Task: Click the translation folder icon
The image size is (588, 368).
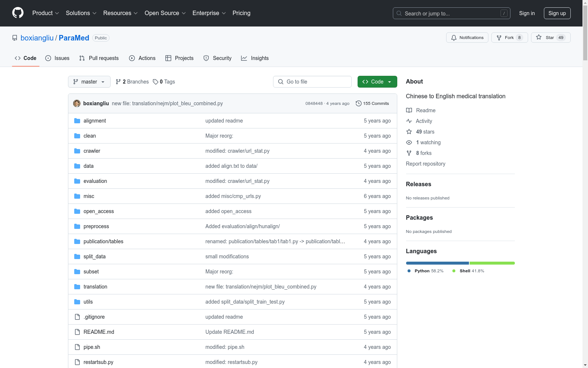Action: pyautogui.click(x=77, y=287)
